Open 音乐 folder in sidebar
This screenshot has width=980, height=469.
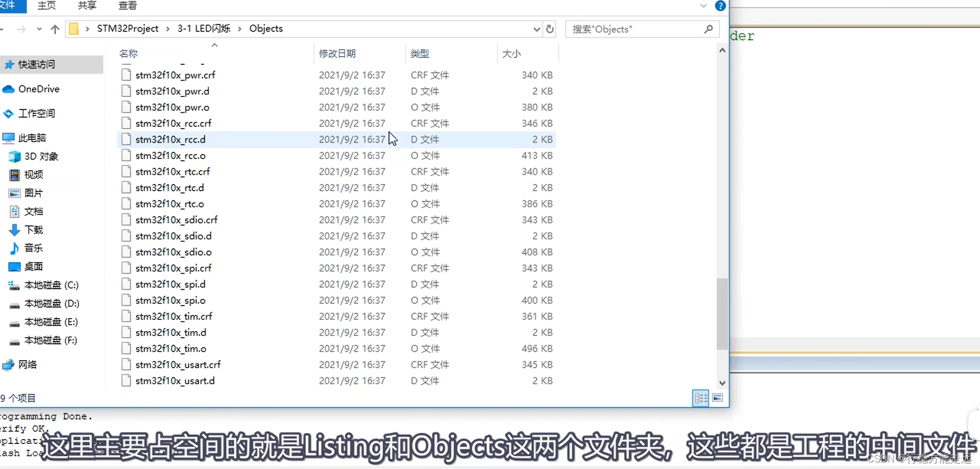point(34,248)
